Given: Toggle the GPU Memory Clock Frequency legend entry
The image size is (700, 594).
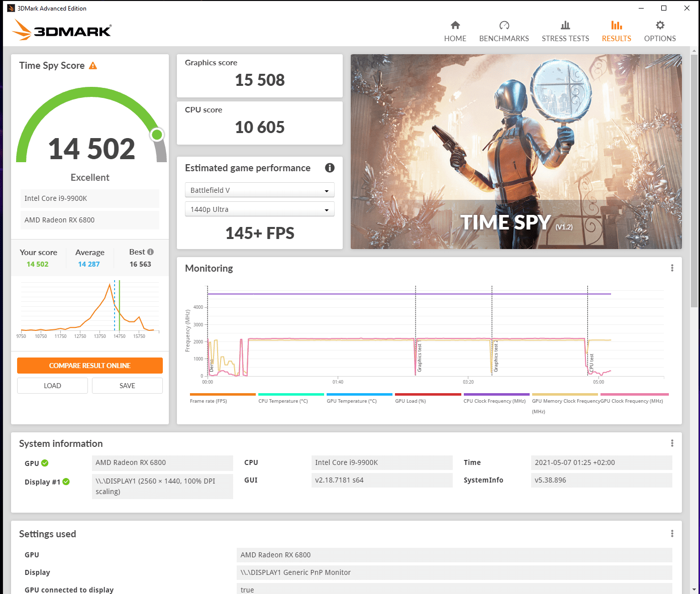Looking at the screenshot, I should point(565,403).
